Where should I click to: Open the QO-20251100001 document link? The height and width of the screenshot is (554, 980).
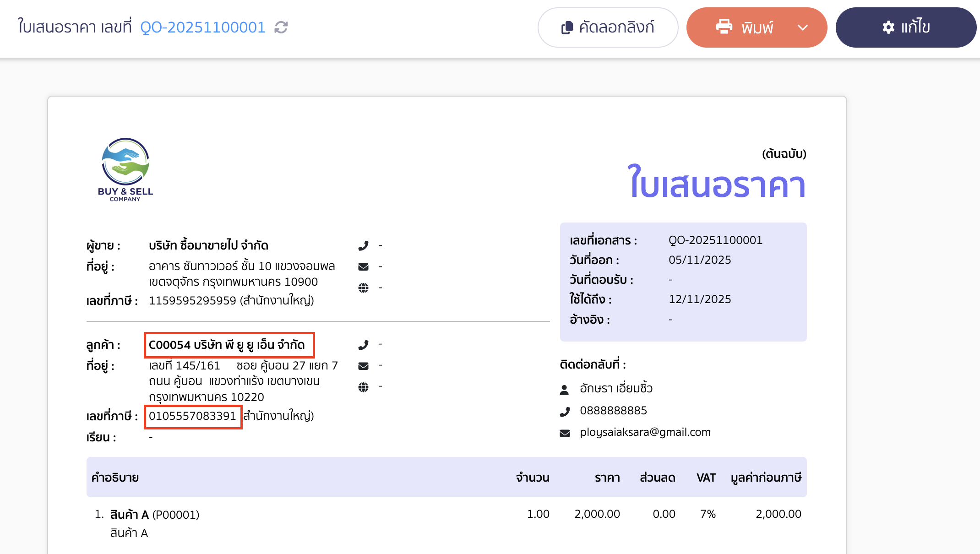pyautogui.click(x=203, y=27)
